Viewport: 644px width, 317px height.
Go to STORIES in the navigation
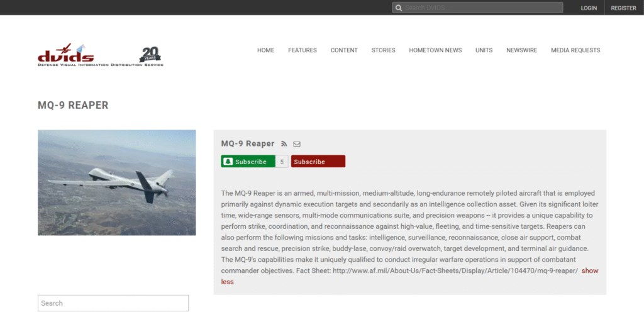click(383, 50)
